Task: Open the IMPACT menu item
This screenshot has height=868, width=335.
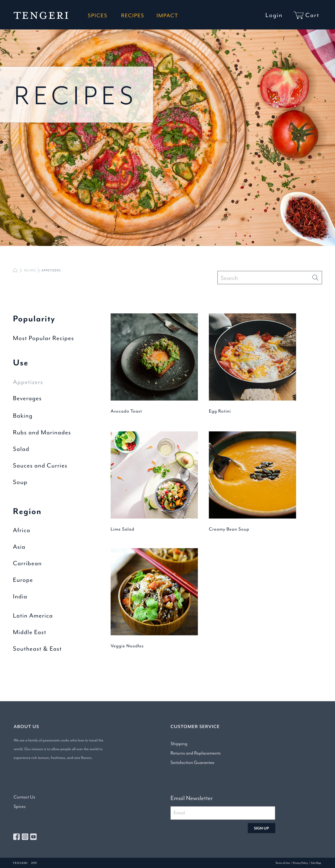Action: click(x=167, y=16)
